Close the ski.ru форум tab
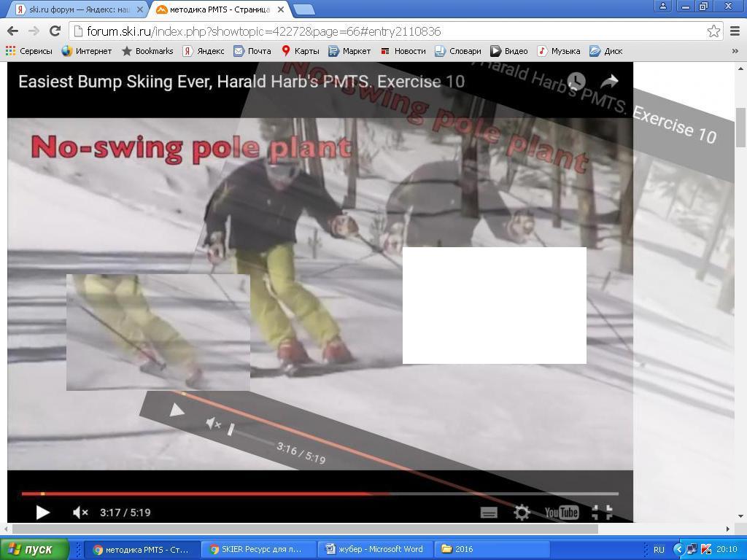The height and width of the screenshot is (560, 747). pos(140,9)
